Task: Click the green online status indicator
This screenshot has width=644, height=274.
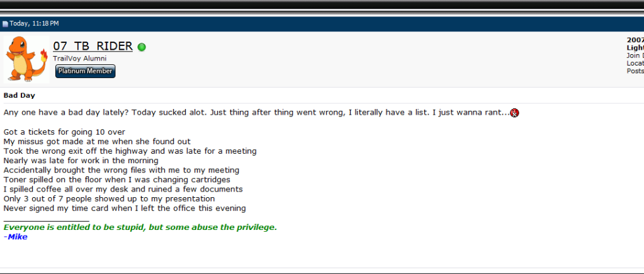Action: pos(142,47)
